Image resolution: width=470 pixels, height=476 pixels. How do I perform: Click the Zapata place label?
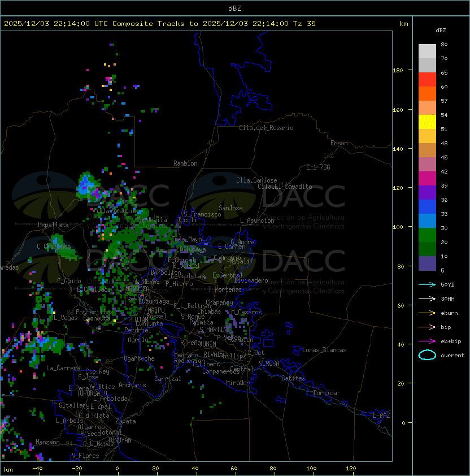125,421
